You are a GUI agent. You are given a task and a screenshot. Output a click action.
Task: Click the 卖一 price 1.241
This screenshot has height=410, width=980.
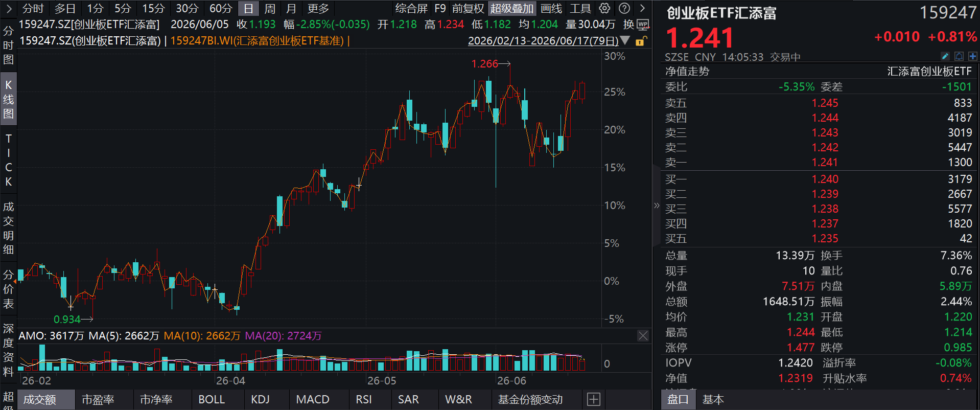click(825, 162)
